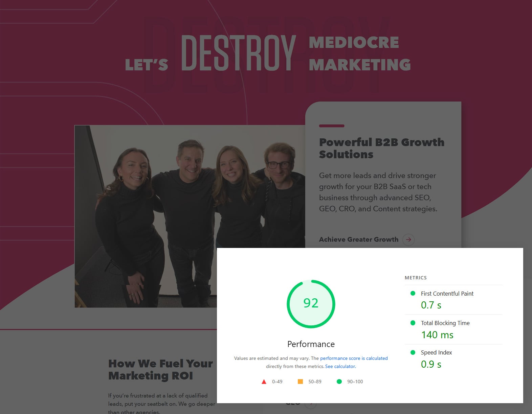Screen dimensions: 532x414
Task: Click the red triangle 0–49 legend icon
Action: coord(264,382)
